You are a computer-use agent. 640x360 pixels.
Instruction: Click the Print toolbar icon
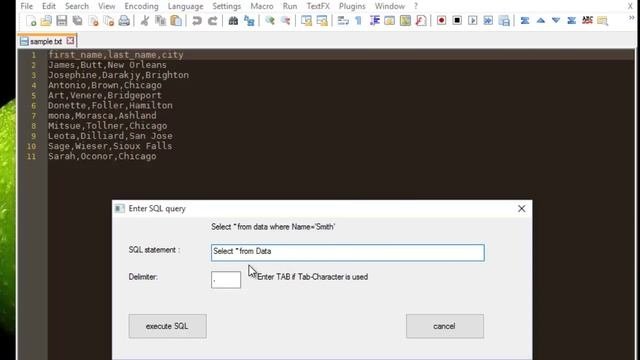pos(124,20)
